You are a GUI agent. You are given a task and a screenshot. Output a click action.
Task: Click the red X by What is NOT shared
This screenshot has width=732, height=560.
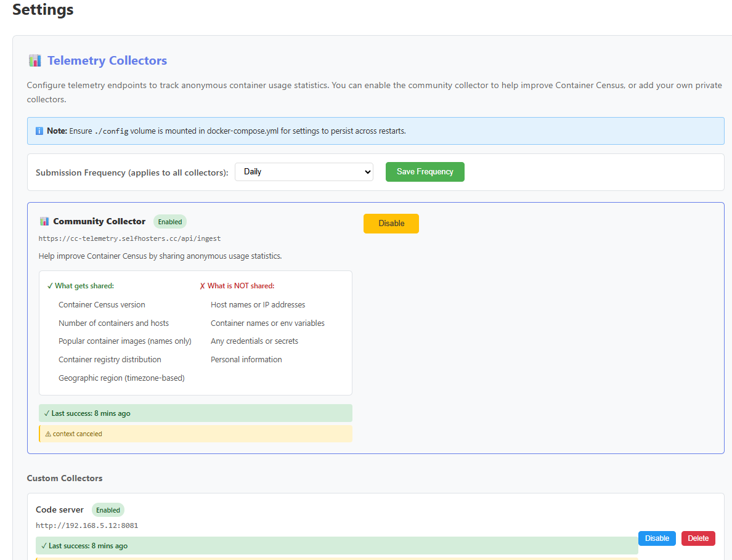202,286
